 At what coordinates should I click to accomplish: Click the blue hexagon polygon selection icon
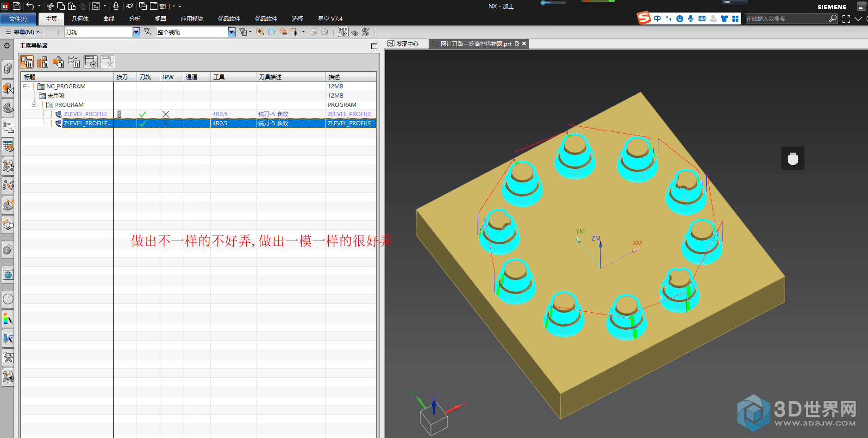[271, 32]
